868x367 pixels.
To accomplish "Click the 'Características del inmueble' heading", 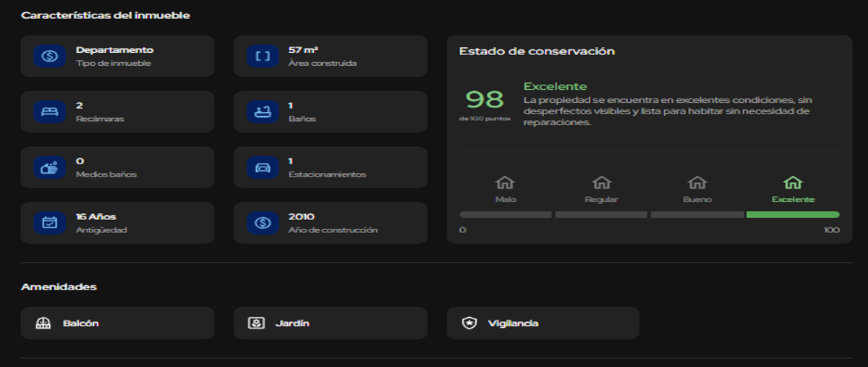I will point(106,14).
